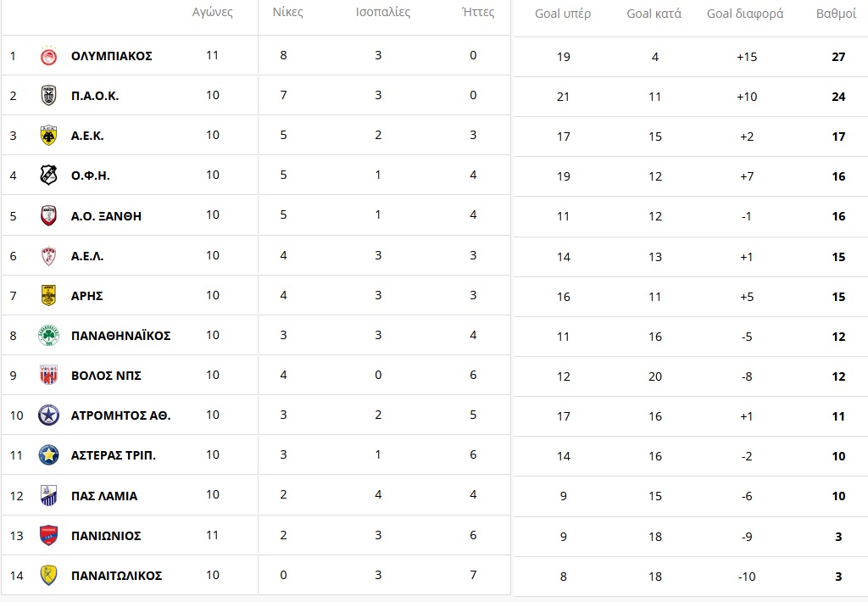Click the Goal υπέρ column header
Screen dimensions: 868x602
tap(563, 14)
